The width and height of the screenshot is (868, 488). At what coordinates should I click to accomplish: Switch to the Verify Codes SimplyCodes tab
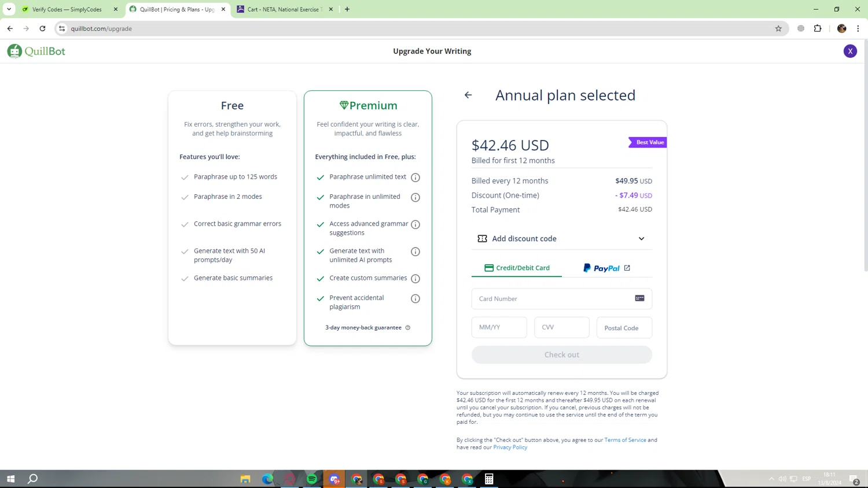[67, 9]
